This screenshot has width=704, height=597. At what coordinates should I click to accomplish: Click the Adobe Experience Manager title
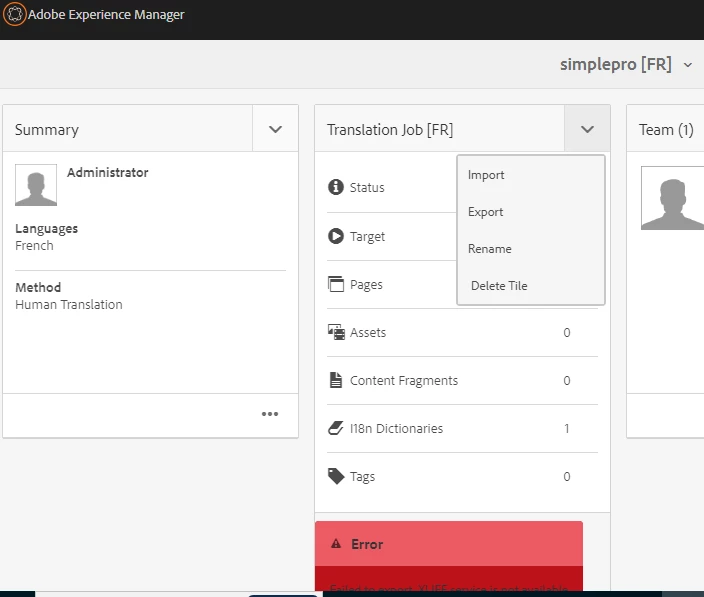106,14
